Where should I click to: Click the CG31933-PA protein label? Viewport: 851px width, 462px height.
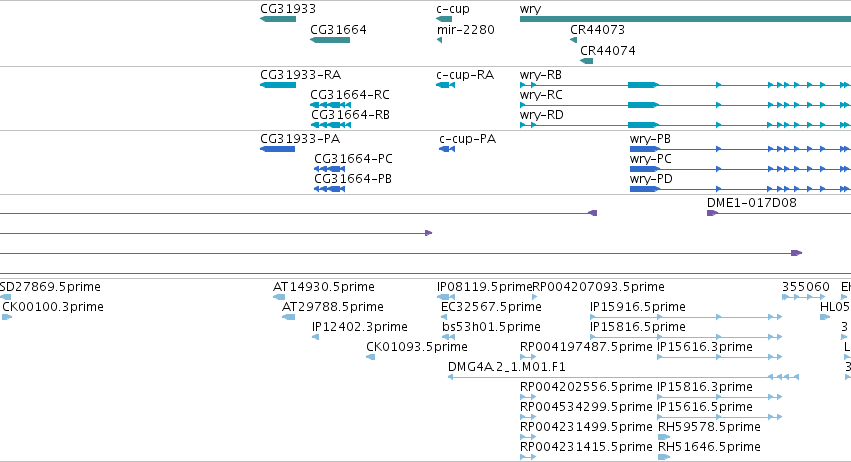tap(300, 139)
